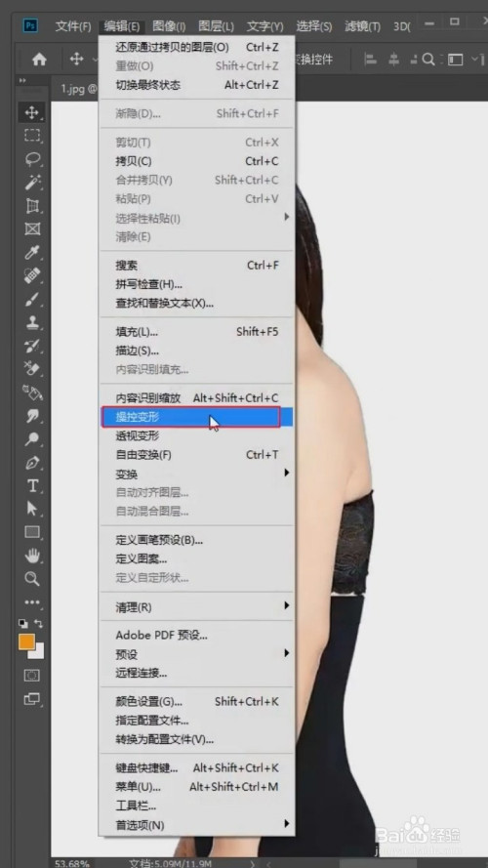
Task: Choose 拷贝(C) menu entry
Action: click(x=196, y=161)
